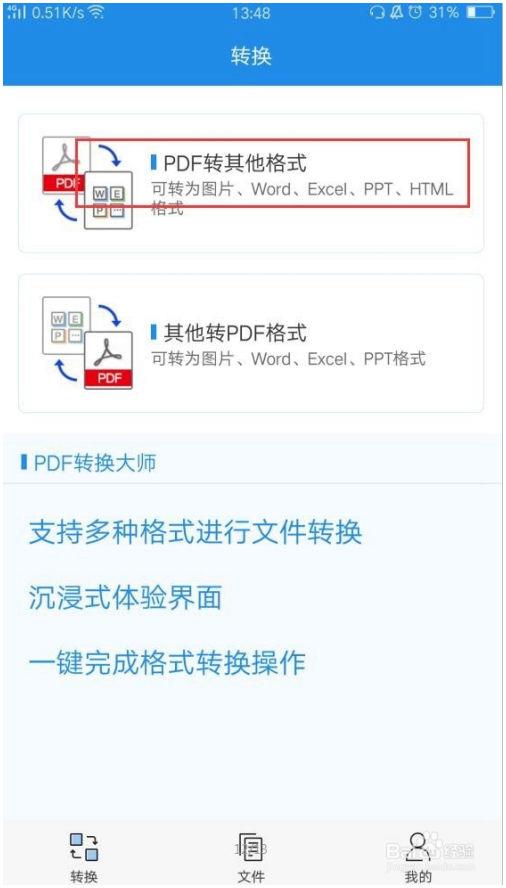Tap the battery icon in status bar
506x888 pixels.
click(480, 12)
